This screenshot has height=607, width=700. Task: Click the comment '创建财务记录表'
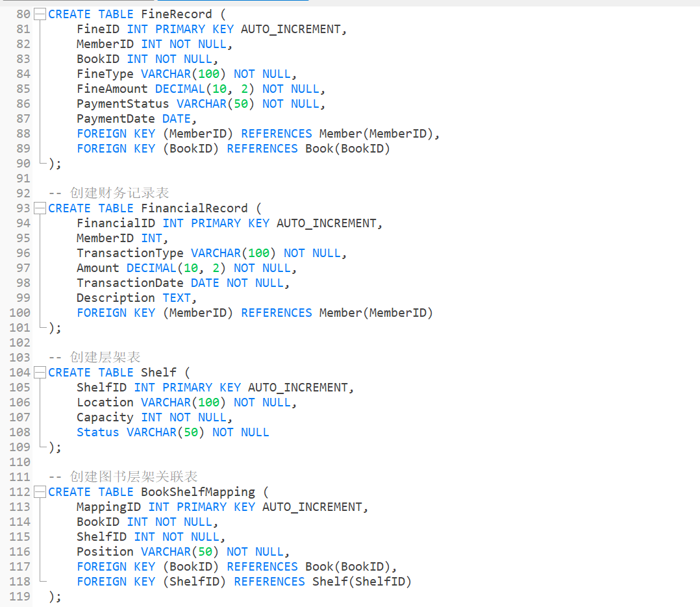(119, 193)
